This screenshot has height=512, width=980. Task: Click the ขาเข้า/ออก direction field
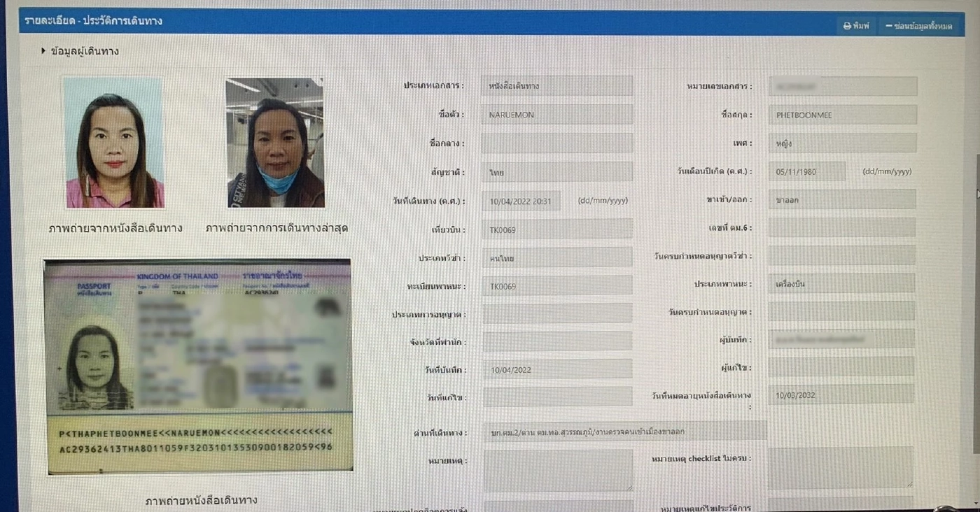[x=842, y=200]
